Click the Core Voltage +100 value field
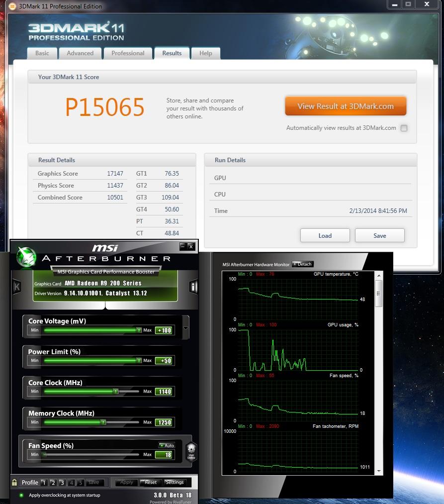444x504 pixels. [164, 330]
